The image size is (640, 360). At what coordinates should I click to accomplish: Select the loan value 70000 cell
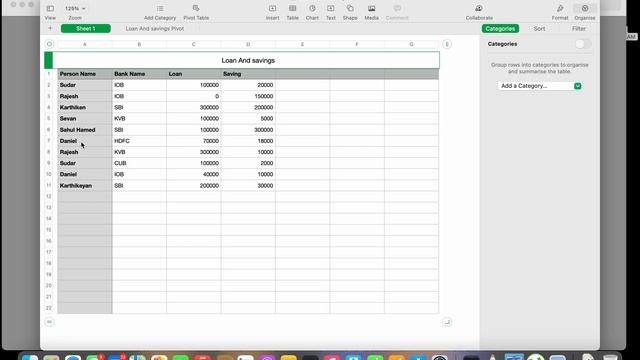pyautogui.click(x=193, y=141)
